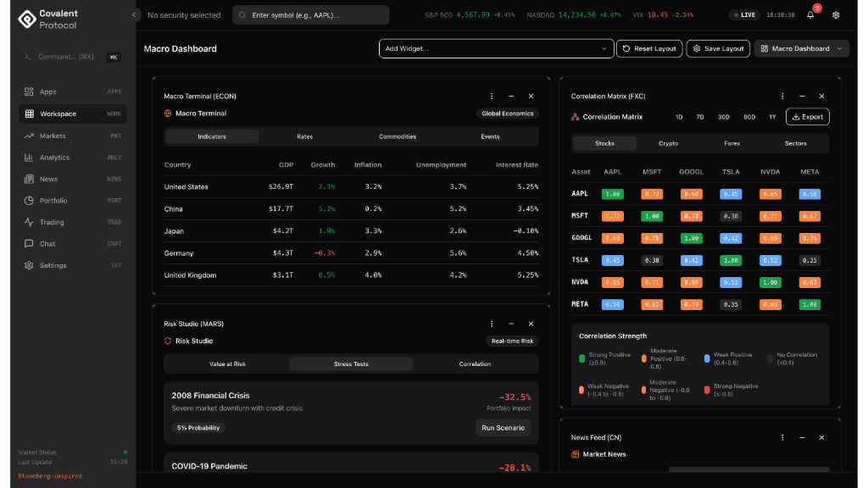Go to Trading in the sidebar
868x488 pixels.
tap(52, 222)
